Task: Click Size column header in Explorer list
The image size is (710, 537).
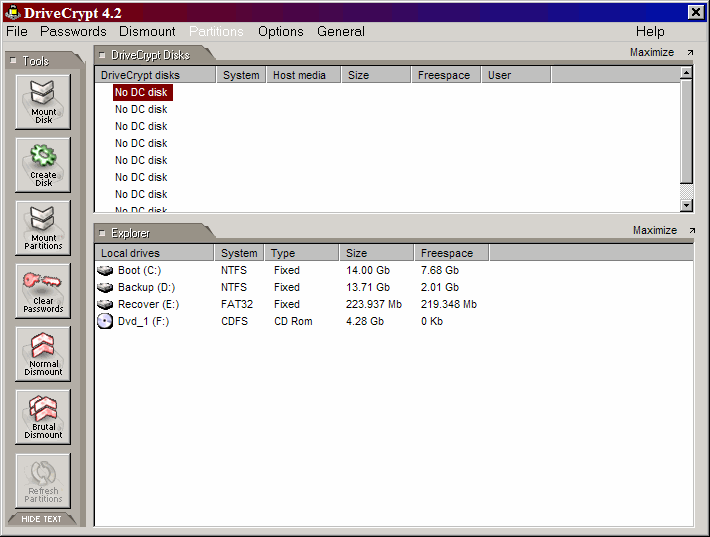Action: pyautogui.click(x=377, y=253)
